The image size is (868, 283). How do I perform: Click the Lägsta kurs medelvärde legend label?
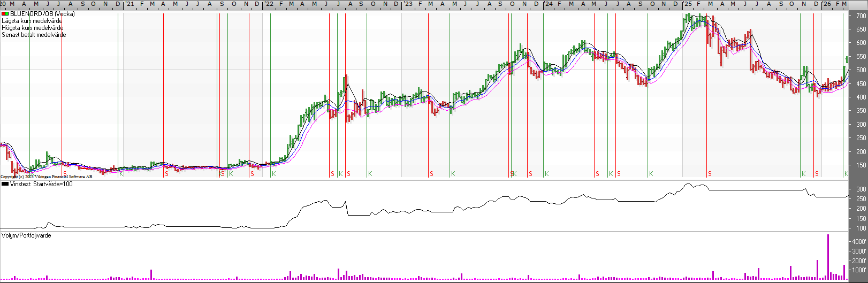(32, 21)
